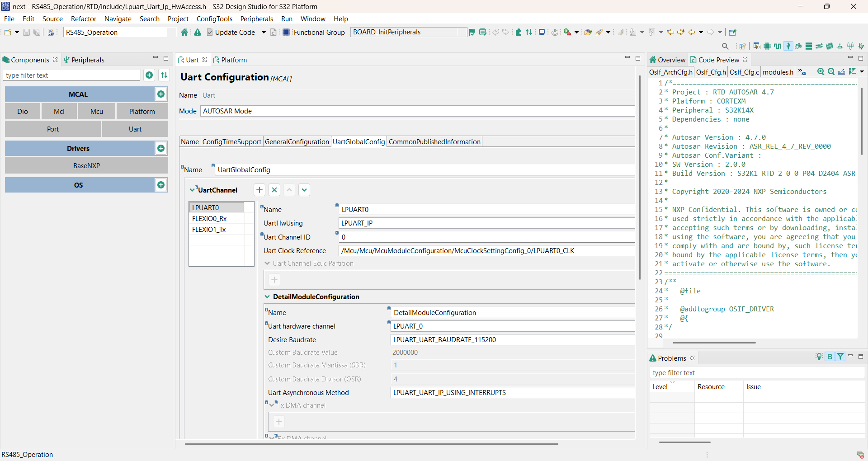
Task: Expand the Uart Channel Ecuc Partition section
Action: pyautogui.click(x=267, y=263)
